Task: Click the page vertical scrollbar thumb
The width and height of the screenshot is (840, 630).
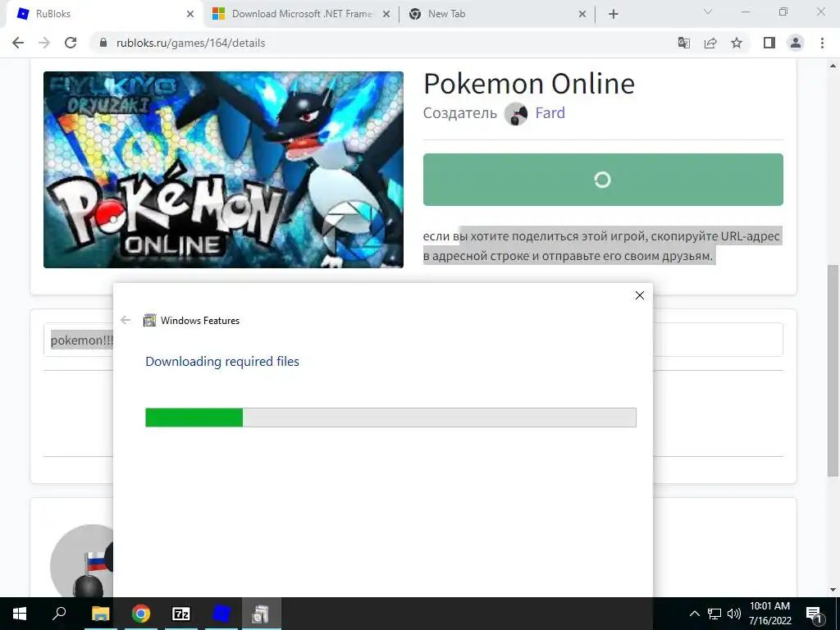Action: pyautogui.click(x=833, y=370)
